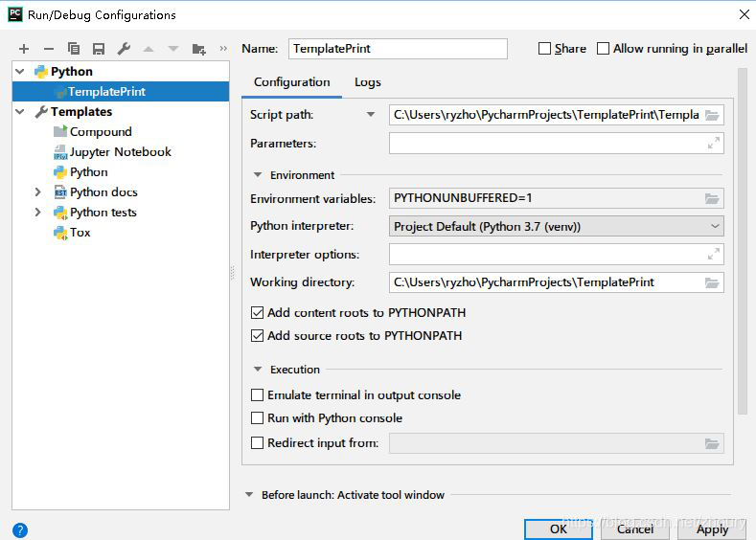Viewport: 756px width, 540px height.
Task: Select the Tox template
Action: (80, 233)
